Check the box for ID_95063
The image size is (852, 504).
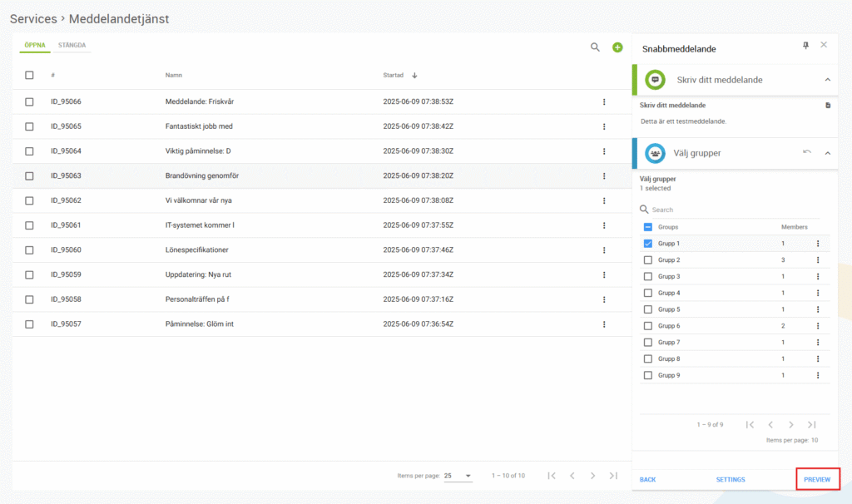29,176
